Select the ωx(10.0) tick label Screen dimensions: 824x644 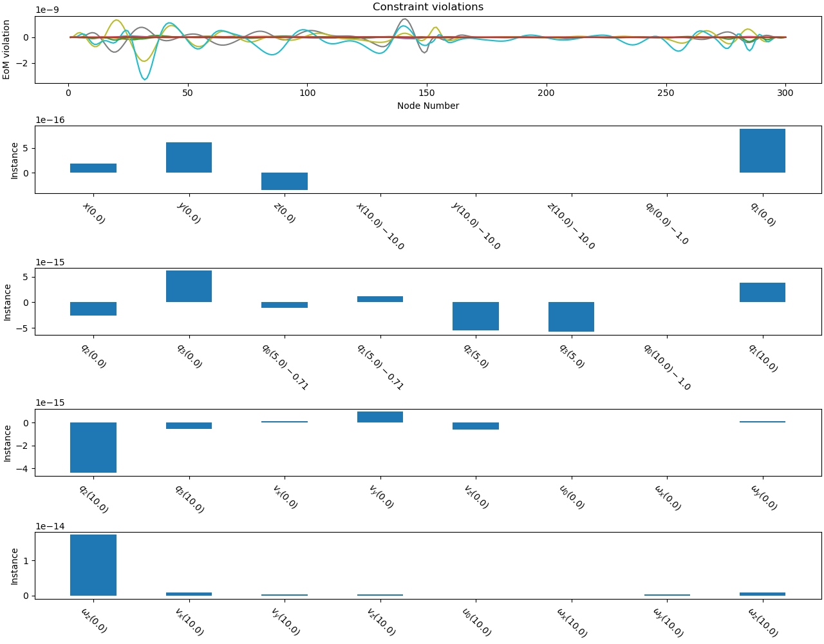point(572,623)
